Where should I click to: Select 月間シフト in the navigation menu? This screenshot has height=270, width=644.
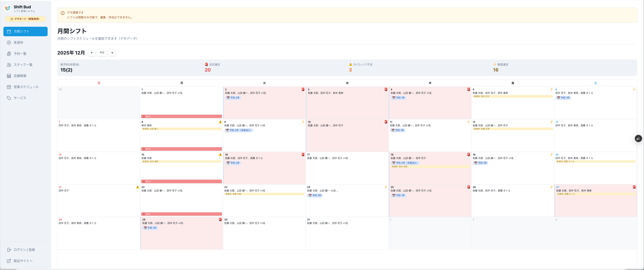[21, 31]
